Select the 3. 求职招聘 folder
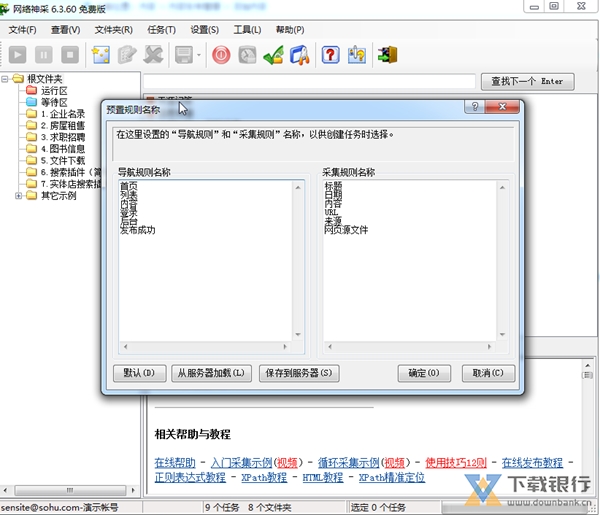This screenshot has height=515, width=600. (63, 137)
